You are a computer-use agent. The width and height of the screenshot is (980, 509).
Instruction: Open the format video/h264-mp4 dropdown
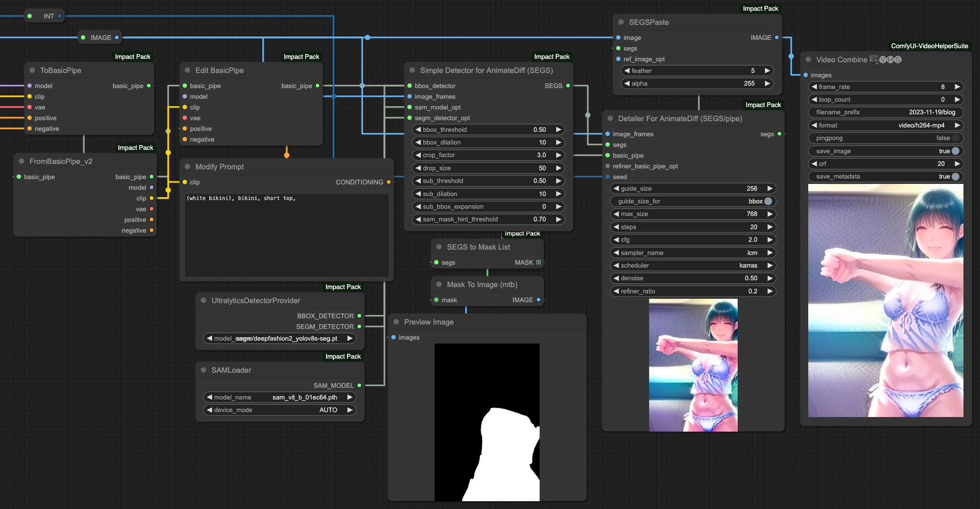point(886,126)
